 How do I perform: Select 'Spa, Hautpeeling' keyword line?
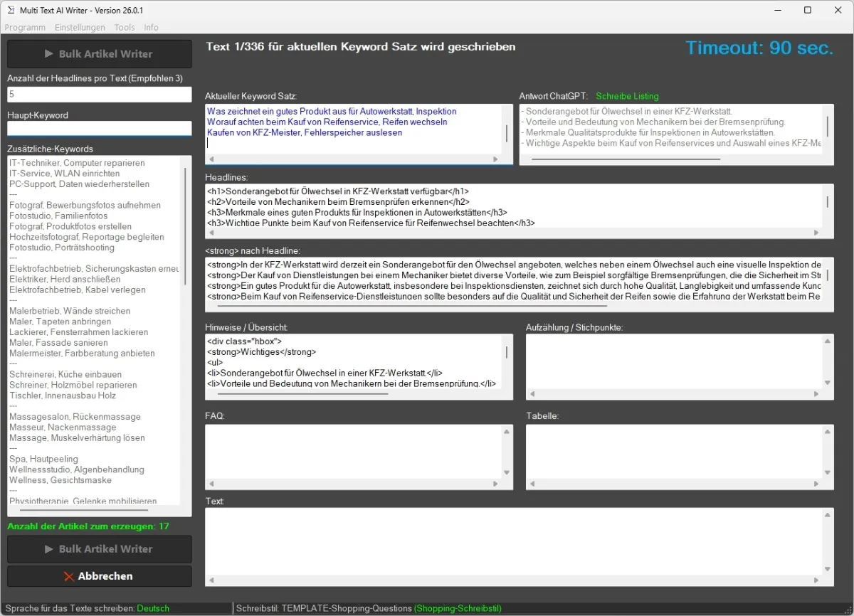(x=45, y=459)
